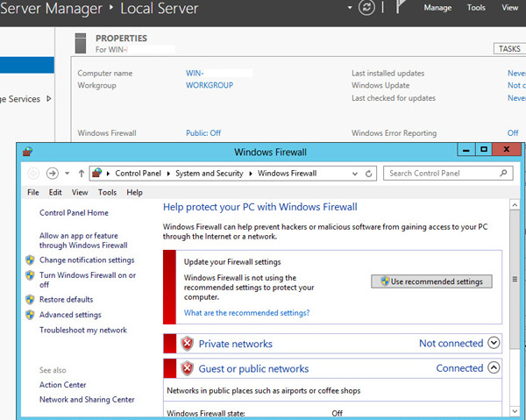Open Advanced settings link

click(70, 315)
